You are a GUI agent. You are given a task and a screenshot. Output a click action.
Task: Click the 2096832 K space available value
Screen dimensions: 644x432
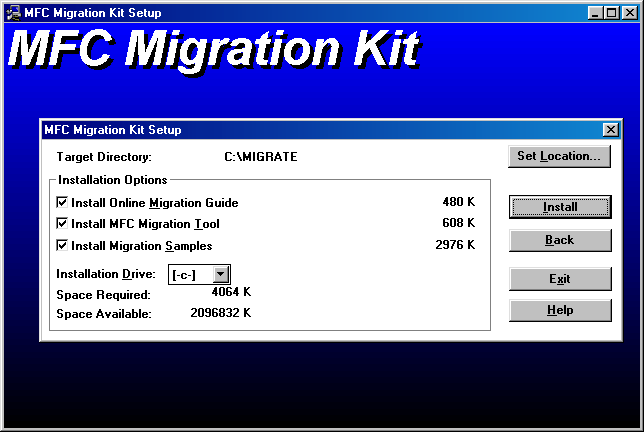point(221,313)
